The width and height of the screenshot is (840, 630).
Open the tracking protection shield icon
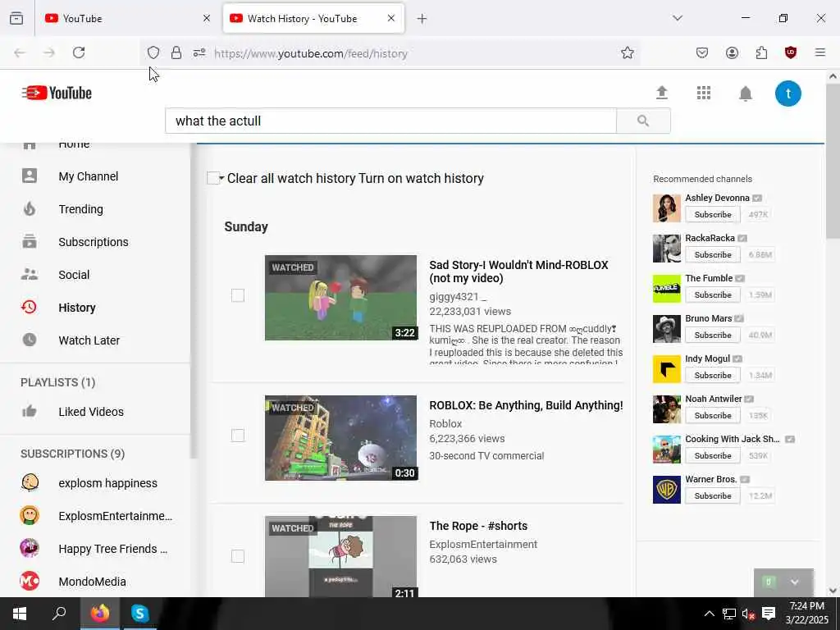[x=153, y=52]
